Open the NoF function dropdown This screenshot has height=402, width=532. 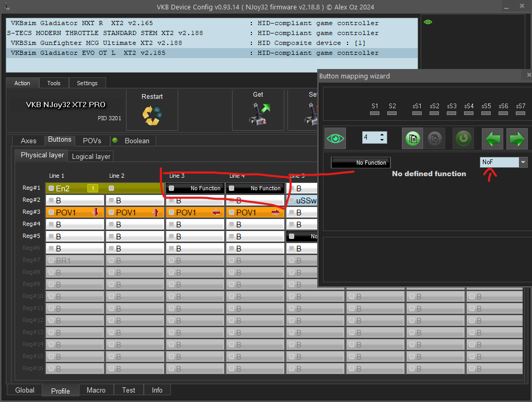coord(523,162)
